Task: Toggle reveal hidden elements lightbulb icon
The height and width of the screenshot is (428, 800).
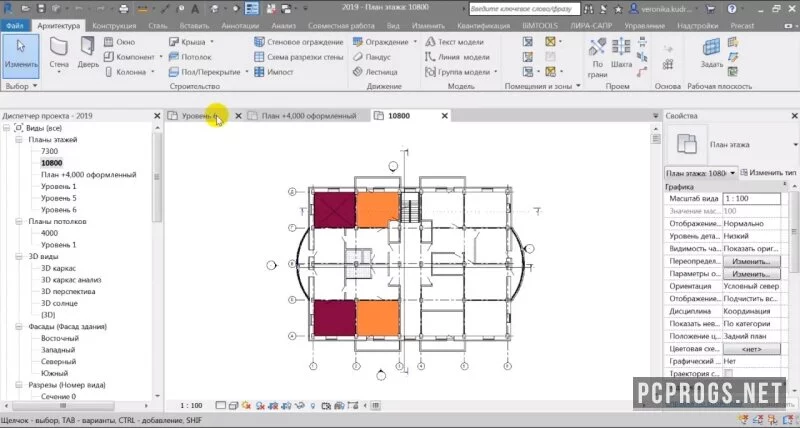Action: [313, 406]
